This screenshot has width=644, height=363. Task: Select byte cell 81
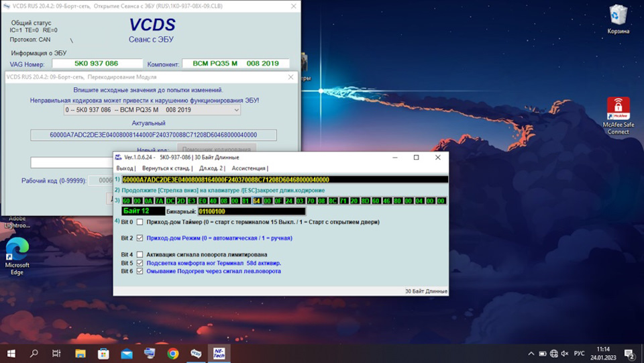point(246,201)
